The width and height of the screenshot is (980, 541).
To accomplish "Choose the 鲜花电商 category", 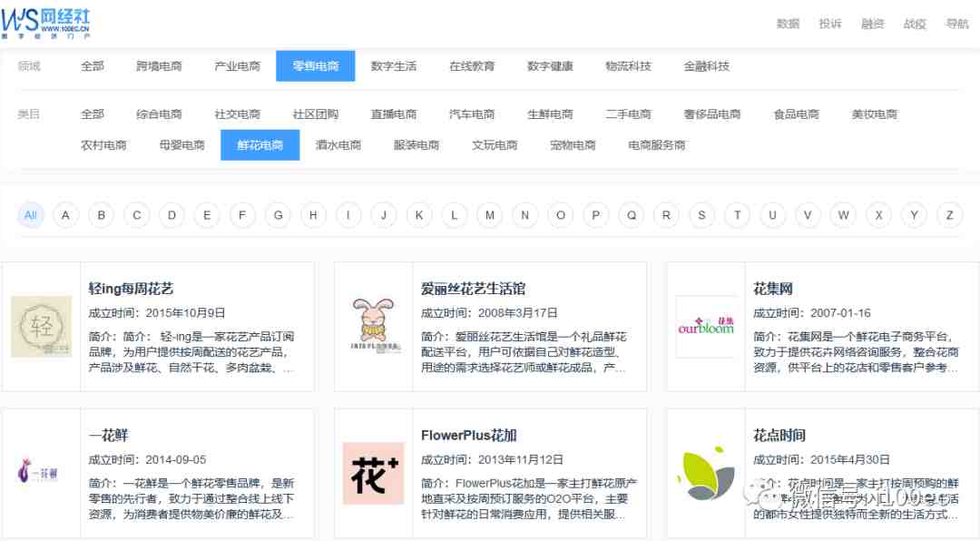I will coord(260,145).
